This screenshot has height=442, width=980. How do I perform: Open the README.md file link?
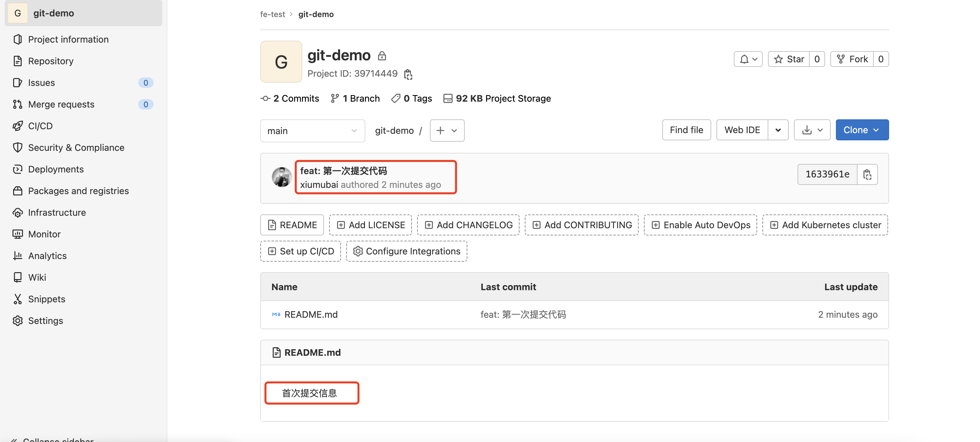click(311, 314)
